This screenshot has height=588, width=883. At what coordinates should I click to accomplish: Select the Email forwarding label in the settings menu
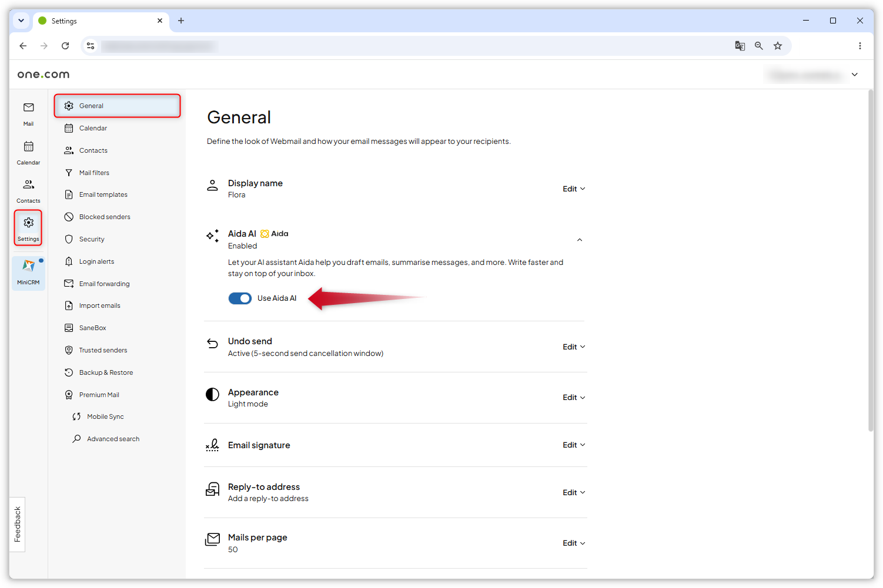pos(105,284)
